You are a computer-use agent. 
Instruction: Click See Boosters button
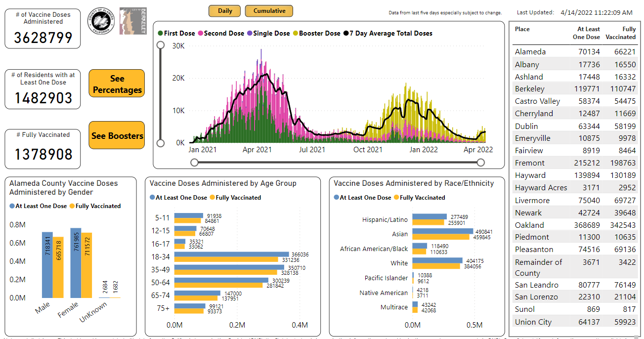[x=117, y=135]
